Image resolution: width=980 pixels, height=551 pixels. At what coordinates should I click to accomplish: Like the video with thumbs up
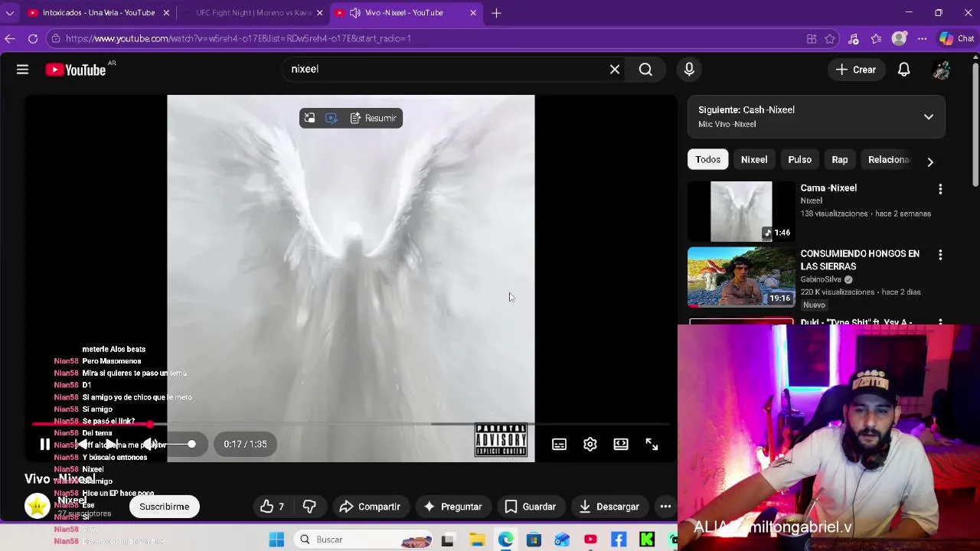click(x=273, y=507)
